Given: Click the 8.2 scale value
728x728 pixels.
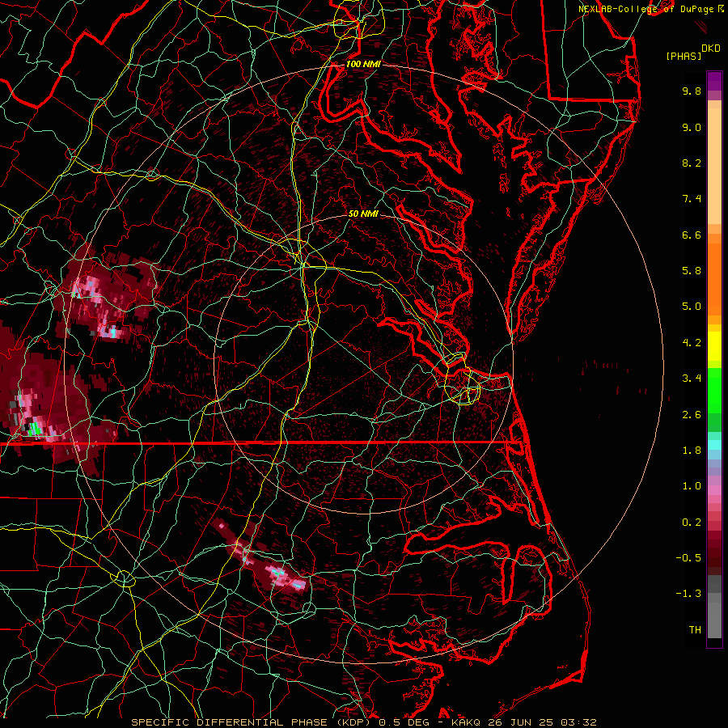Looking at the screenshot, I should pos(692,163).
